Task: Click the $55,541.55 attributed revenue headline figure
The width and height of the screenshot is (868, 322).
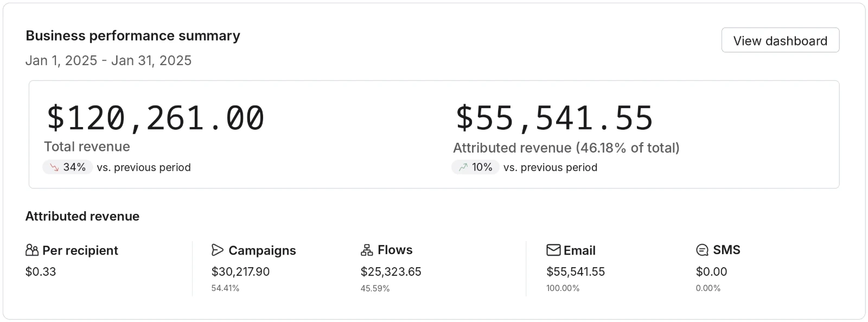Action: pos(554,118)
